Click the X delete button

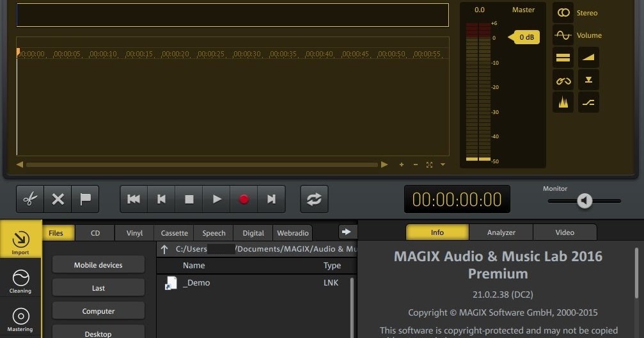tap(58, 199)
